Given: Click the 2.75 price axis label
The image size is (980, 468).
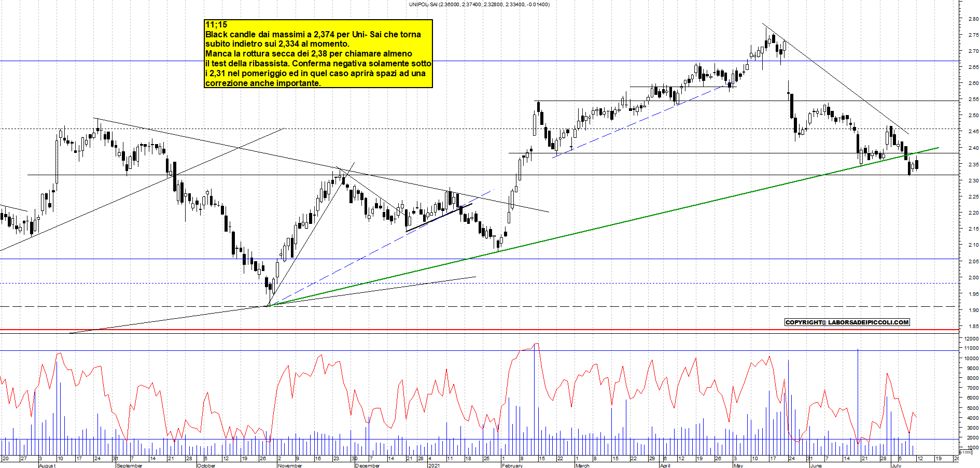Looking at the screenshot, I should coord(973,35).
